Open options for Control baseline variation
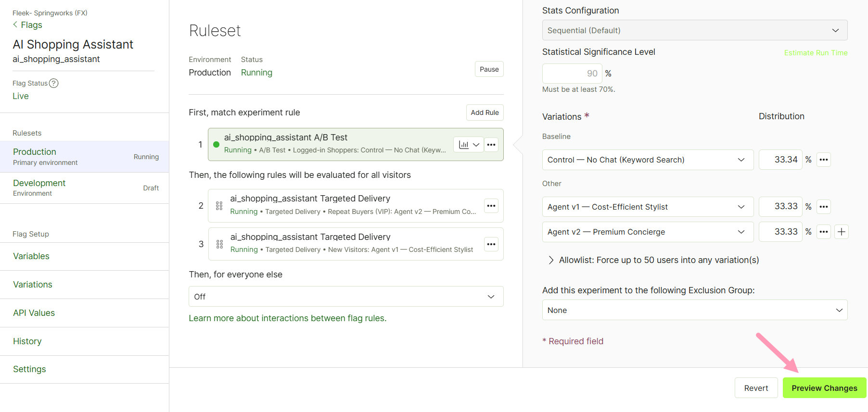Screen dimensions: 868x412 (824, 160)
